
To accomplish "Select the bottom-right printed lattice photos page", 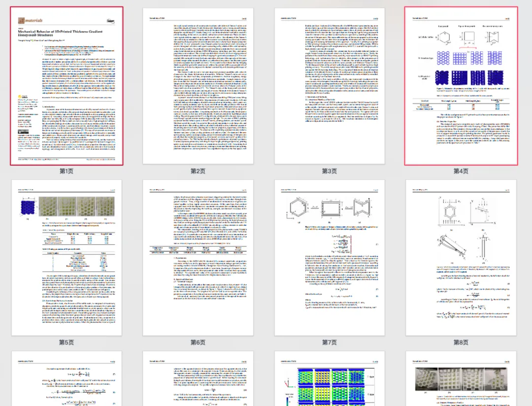I will point(461,379).
